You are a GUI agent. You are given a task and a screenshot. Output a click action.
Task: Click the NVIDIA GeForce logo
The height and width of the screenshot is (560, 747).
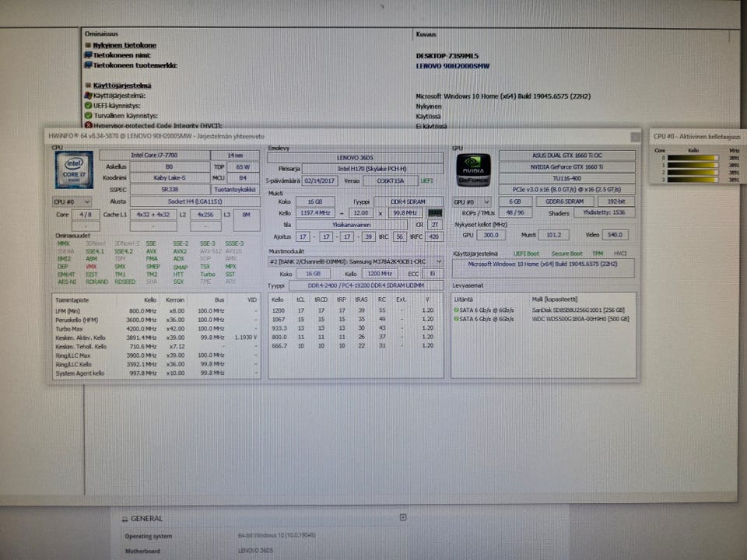pos(473,170)
